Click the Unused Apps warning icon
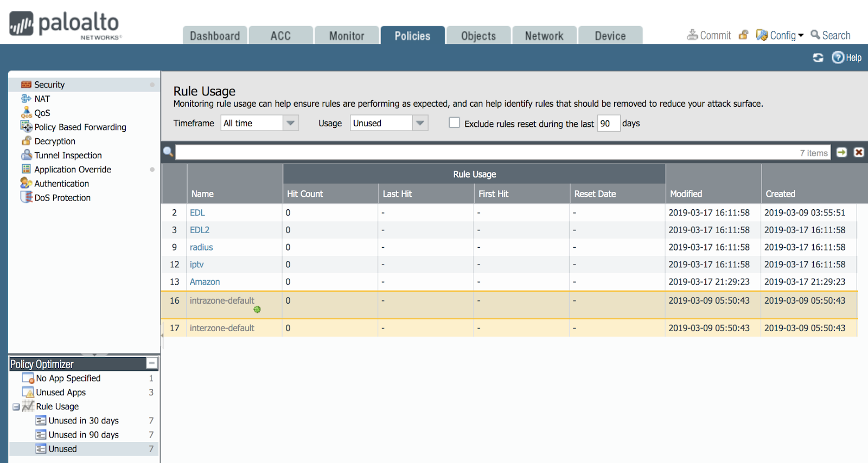This screenshot has height=463, width=868. pos(28,392)
